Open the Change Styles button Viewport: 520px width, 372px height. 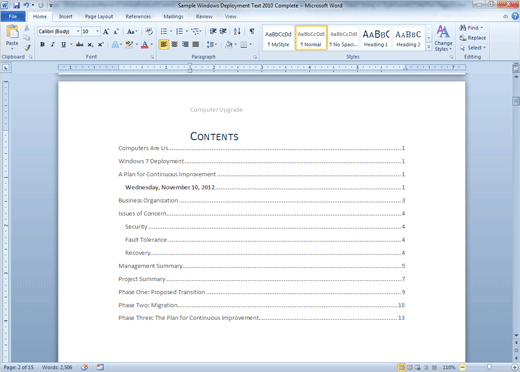[443, 38]
